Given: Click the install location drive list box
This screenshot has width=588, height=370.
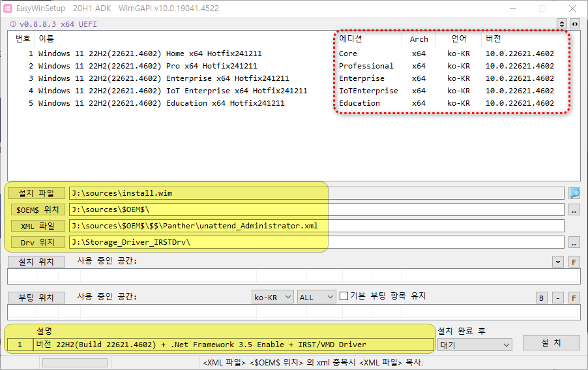Looking at the screenshot, I should 293,276.
